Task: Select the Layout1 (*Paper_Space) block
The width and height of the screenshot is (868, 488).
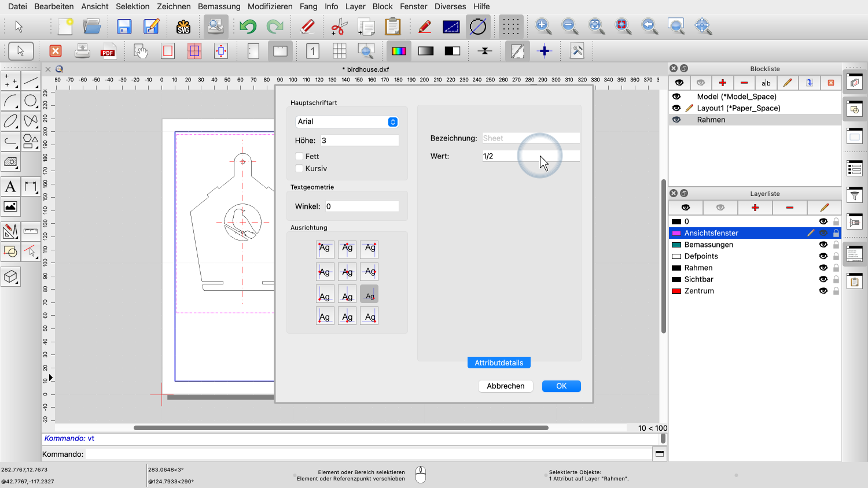Action: pos(738,108)
